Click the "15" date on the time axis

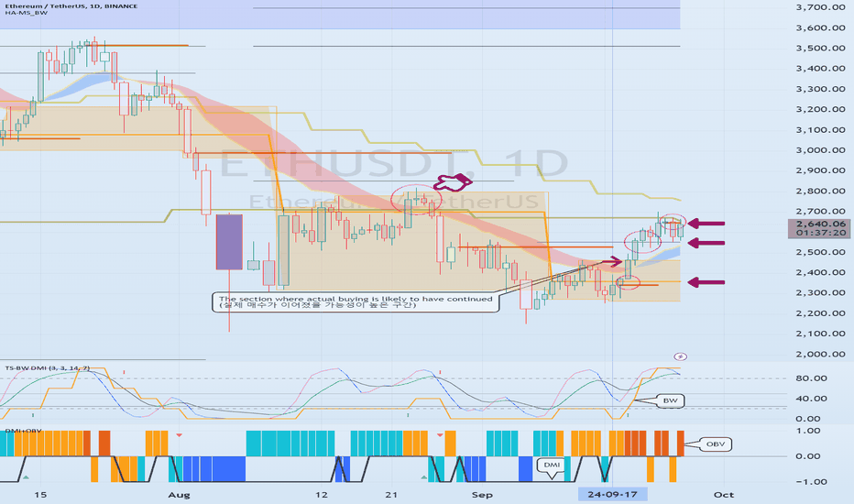pyautogui.click(x=40, y=495)
